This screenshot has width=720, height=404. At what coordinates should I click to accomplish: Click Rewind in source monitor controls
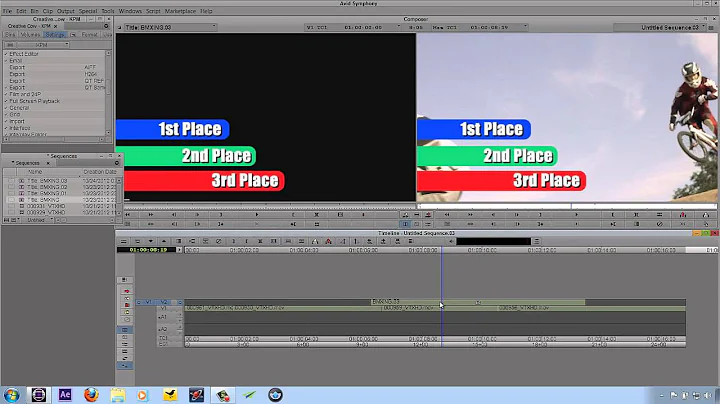click(x=128, y=214)
